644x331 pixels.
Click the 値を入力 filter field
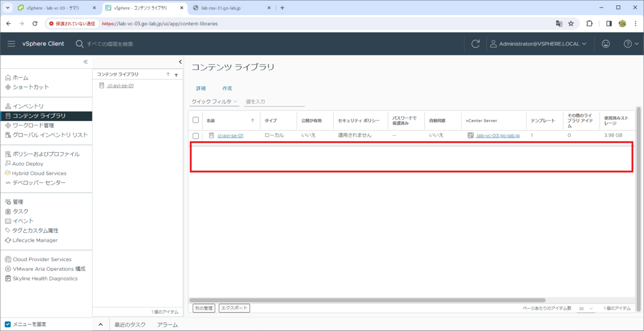(x=274, y=102)
